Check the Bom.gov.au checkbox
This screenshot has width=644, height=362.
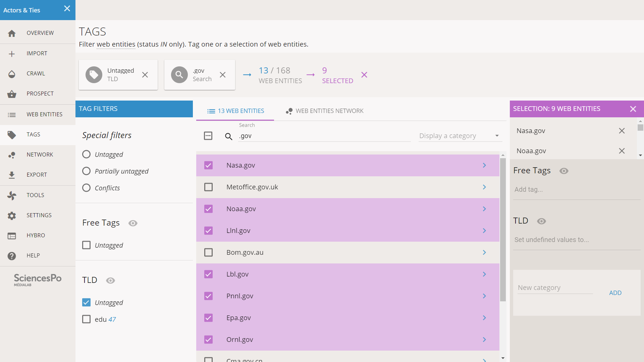tap(208, 252)
